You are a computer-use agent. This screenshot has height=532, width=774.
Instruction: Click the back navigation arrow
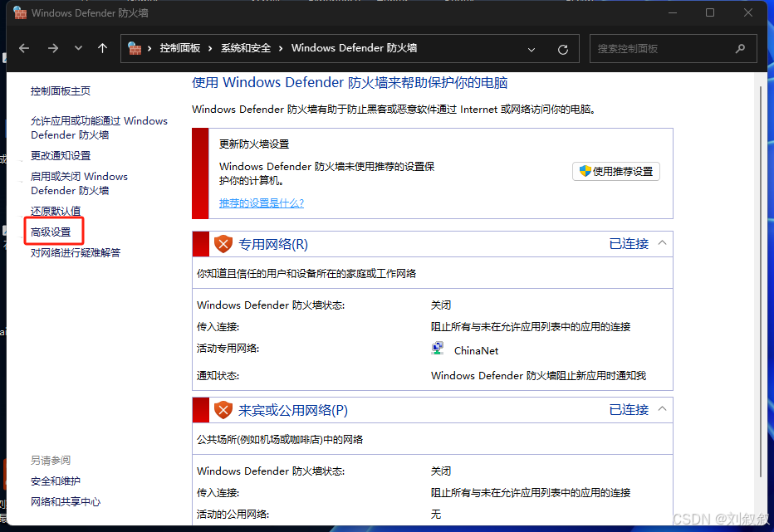(24, 48)
